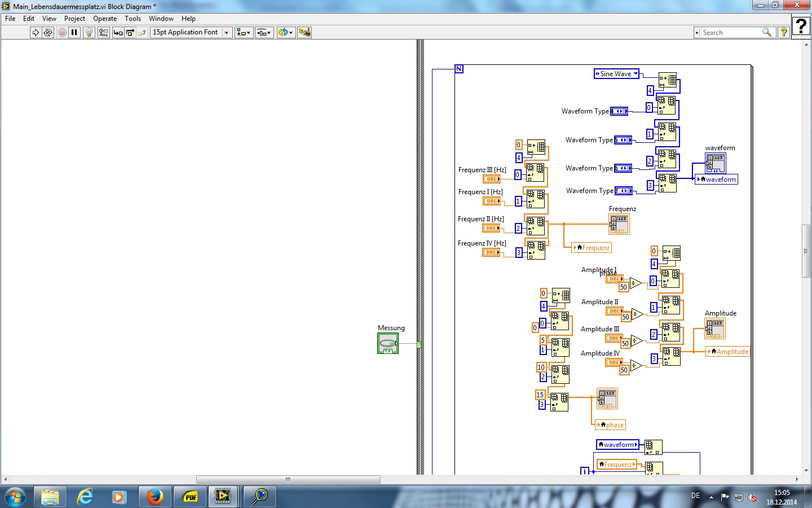The height and width of the screenshot is (508, 812).
Task: Open the 15pt Application Font dropdown
Action: pyautogui.click(x=191, y=33)
